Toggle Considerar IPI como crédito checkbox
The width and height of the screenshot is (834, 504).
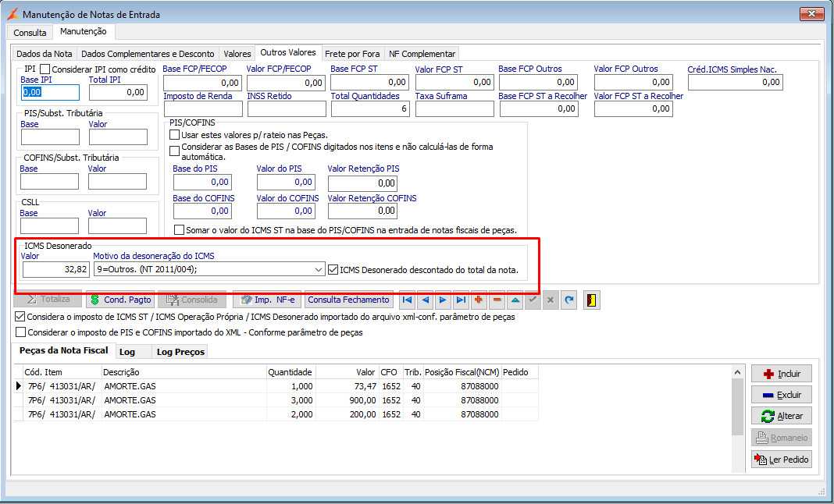click(x=45, y=69)
